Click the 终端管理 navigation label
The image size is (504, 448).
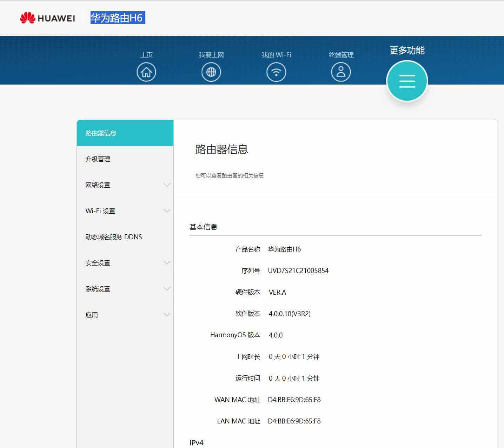[341, 55]
